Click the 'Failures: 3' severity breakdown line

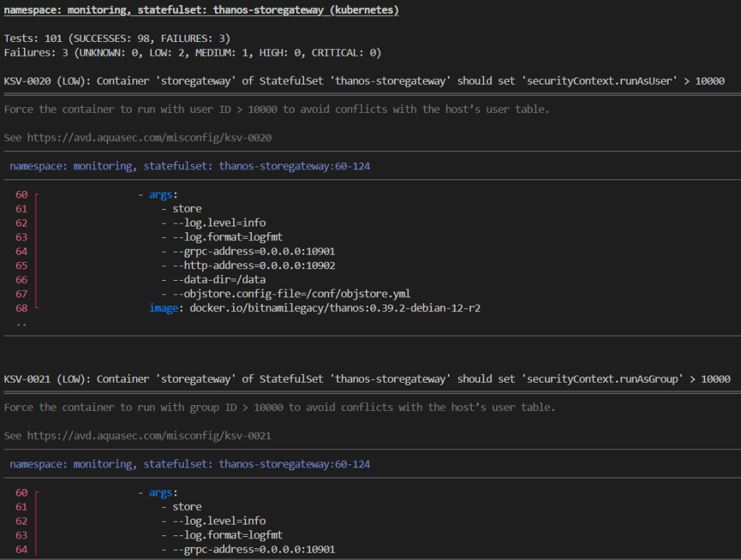(192, 53)
